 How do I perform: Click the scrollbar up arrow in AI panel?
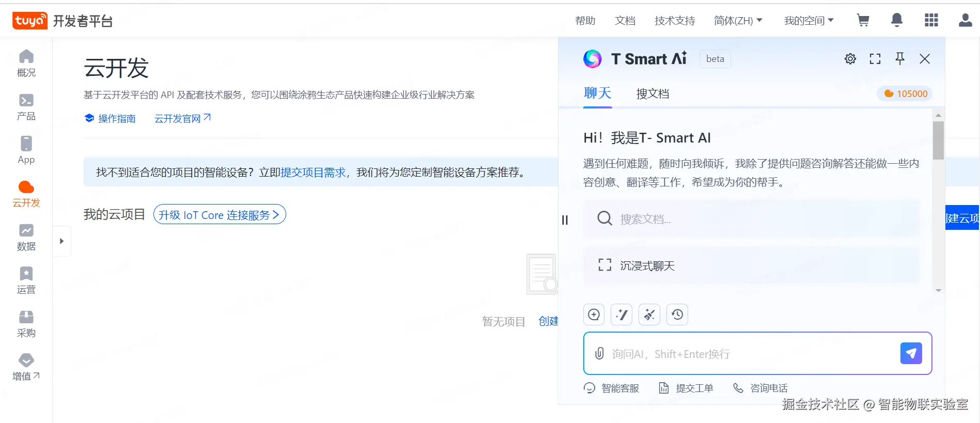pos(938,115)
